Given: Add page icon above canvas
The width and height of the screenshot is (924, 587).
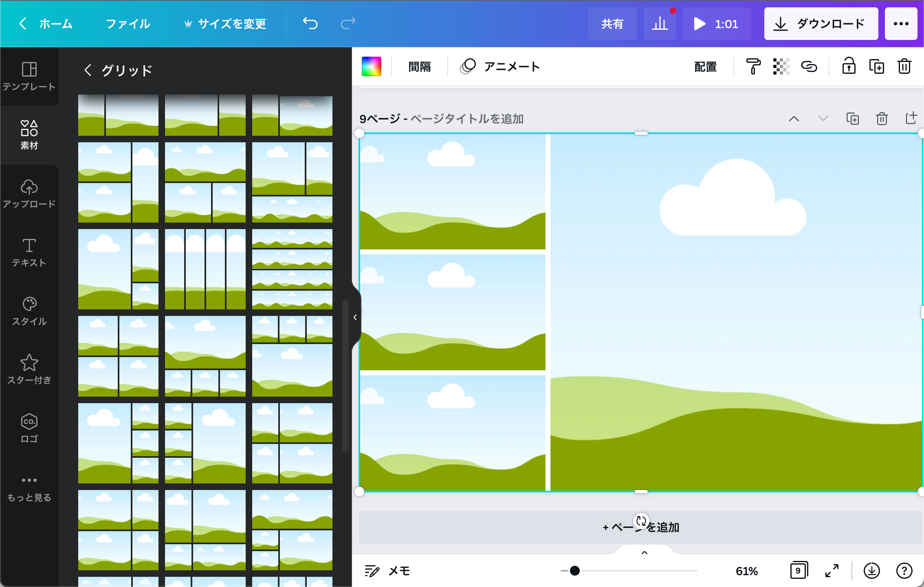Looking at the screenshot, I should tap(911, 118).
